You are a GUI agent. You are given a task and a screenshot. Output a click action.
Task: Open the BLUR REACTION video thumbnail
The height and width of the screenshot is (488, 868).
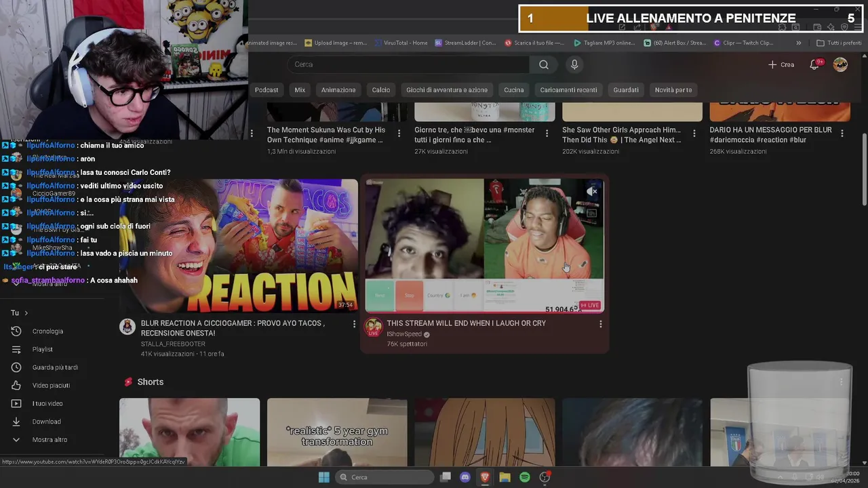[x=239, y=245]
